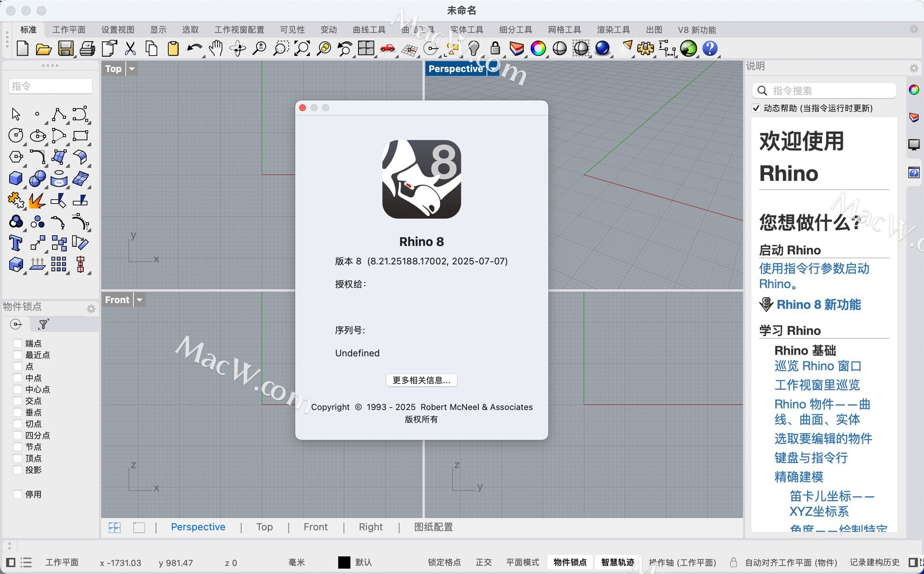The image size is (924, 574).
Task: Activate the Pan hand tool
Action: click(216, 49)
